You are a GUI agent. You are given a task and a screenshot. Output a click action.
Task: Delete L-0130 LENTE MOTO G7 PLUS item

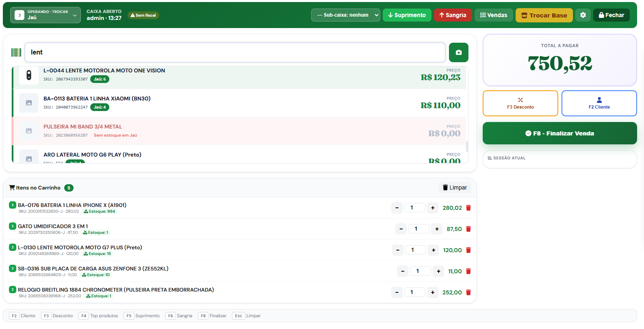coord(468,250)
